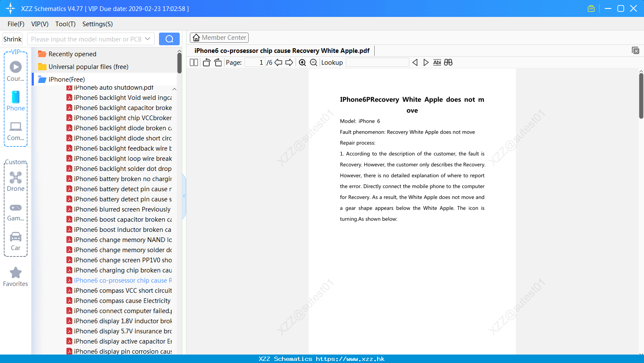Select highlighted iPhone6 co-prosessor chip file
Image resolution: width=644 pixels, height=363 pixels.
(119, 280)
